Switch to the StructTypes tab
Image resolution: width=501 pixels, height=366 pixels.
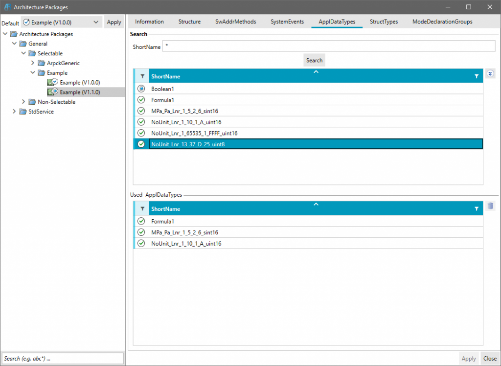384,22
